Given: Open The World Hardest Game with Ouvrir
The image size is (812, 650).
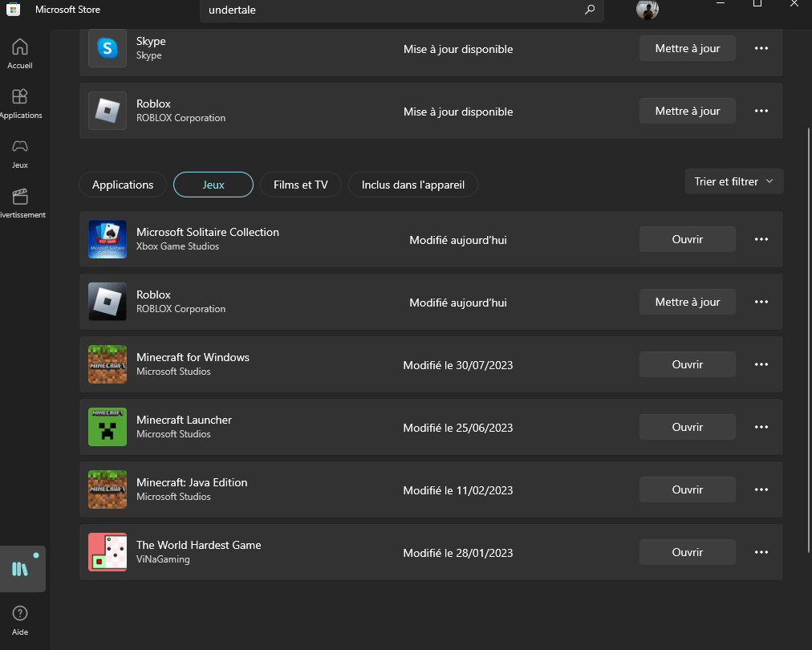Looking at the screenshot, I should click(687, 553).
